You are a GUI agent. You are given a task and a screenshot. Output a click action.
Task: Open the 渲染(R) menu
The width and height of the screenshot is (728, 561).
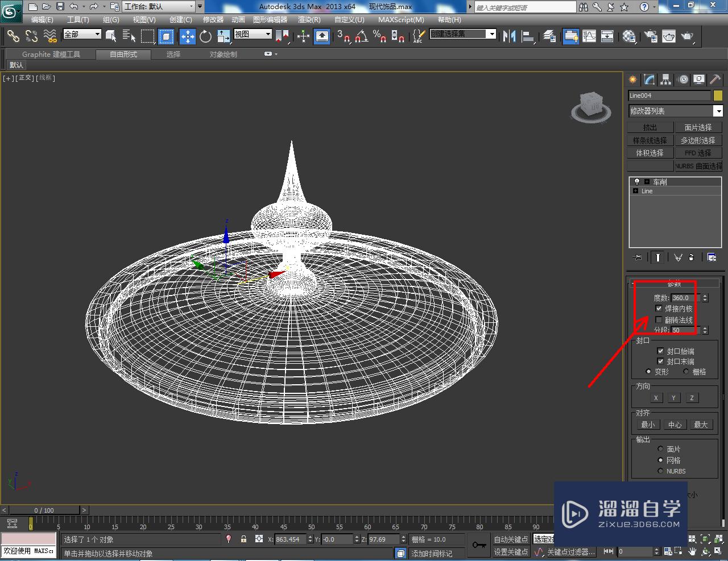point(309,20)
